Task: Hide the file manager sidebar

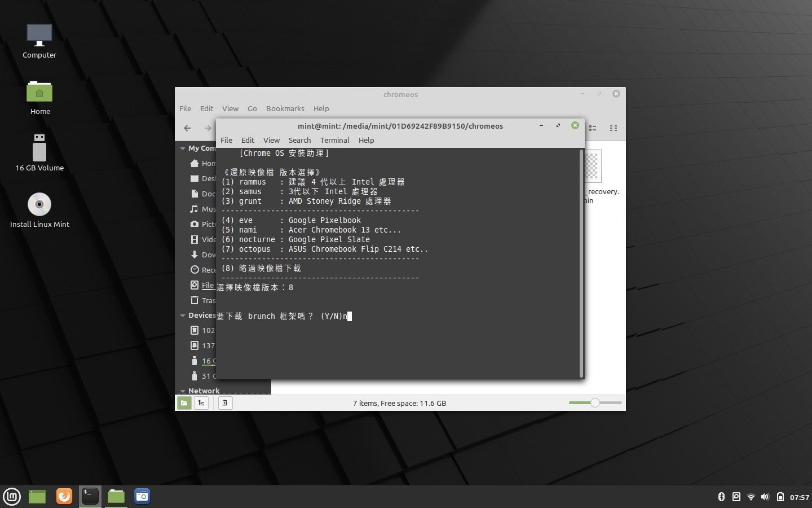Action: coord(225,403)
